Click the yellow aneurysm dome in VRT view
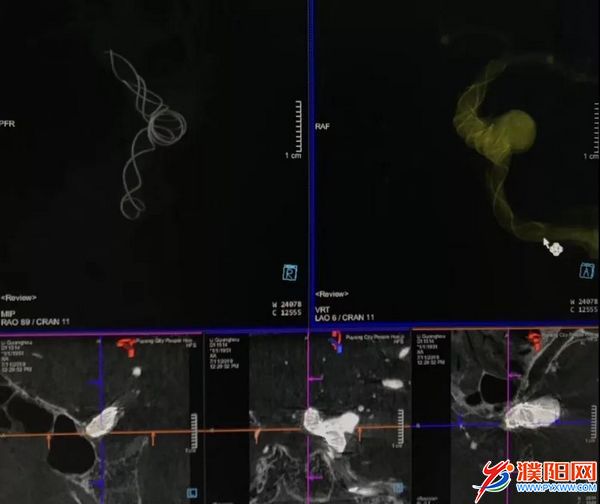The height and width of the screenshot is (504, 600). [x=517, y=129]
